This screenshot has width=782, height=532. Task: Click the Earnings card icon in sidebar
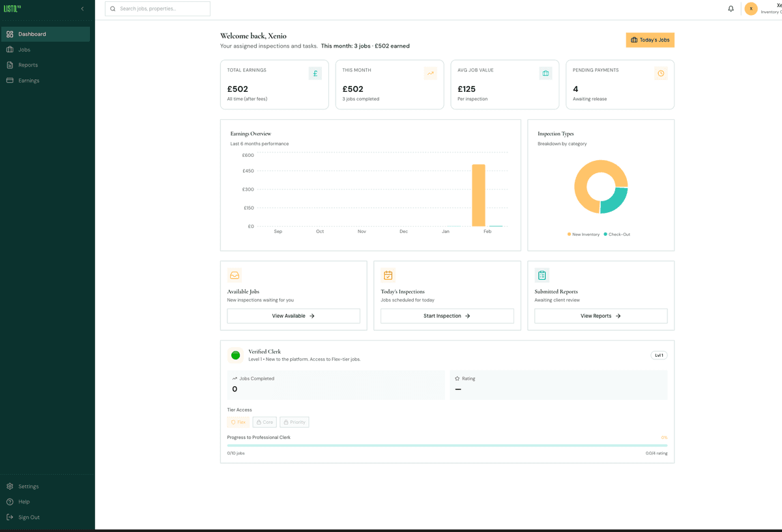[x=10, y=81]
